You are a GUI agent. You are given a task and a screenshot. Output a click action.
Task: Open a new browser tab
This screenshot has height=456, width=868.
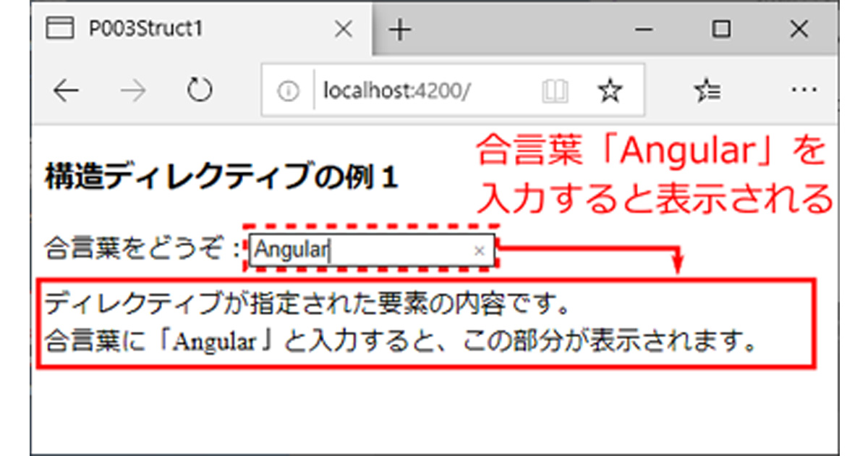click(x=399, y=29)
